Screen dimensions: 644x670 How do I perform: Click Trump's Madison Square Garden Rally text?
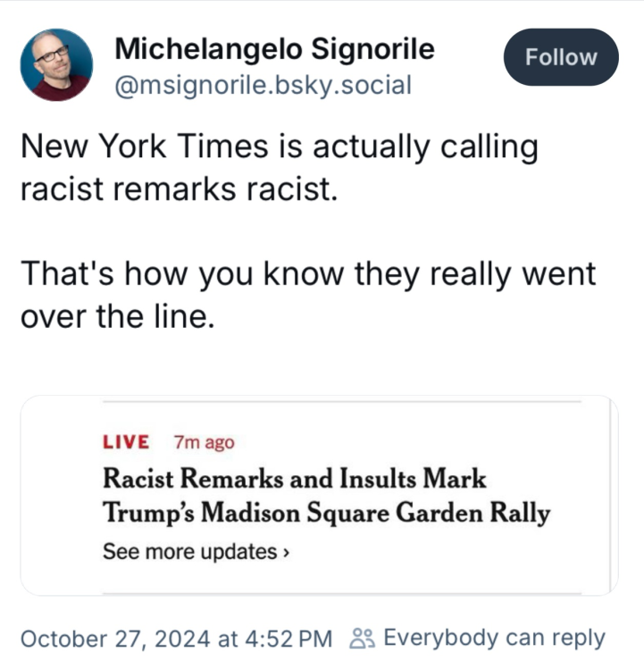(x=326, y=515)
